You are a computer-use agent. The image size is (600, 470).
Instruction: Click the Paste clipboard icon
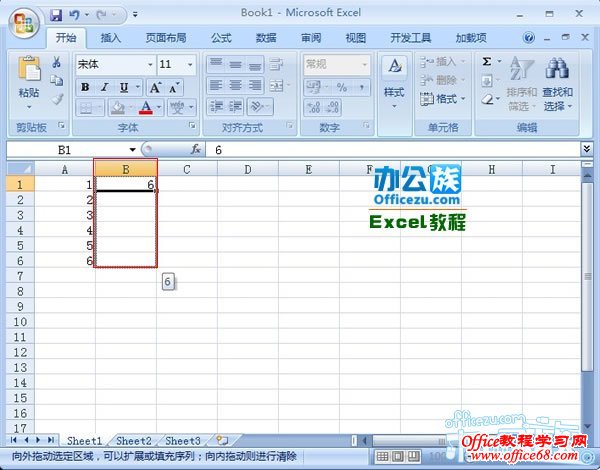29,69
